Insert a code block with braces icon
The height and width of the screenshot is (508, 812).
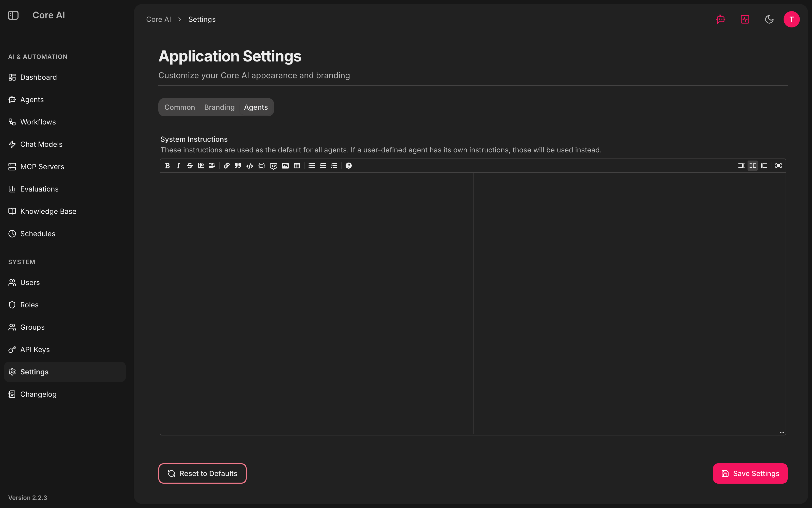[x=261, y=166]
